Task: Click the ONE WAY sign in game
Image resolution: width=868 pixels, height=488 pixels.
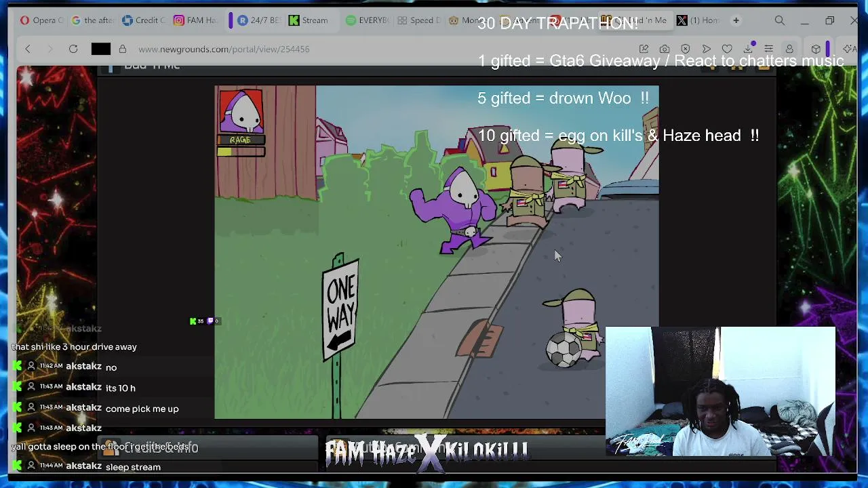Action: click(x=341, y=311)
